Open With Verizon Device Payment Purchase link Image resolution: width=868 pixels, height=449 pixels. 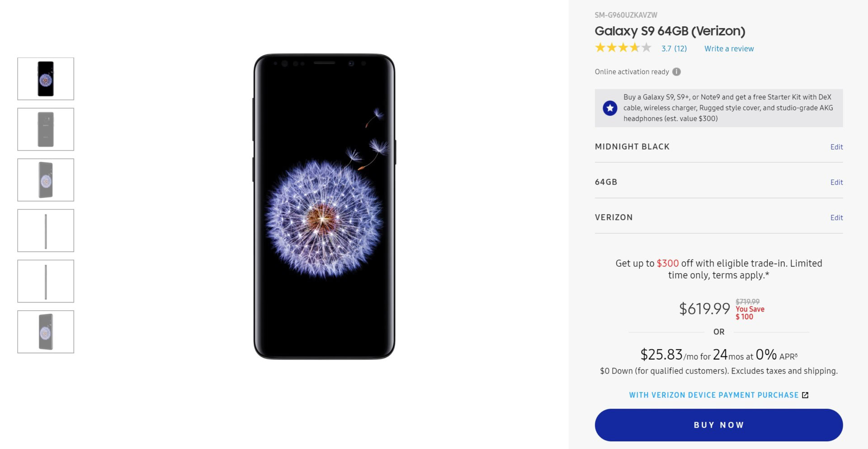point(713,395)
